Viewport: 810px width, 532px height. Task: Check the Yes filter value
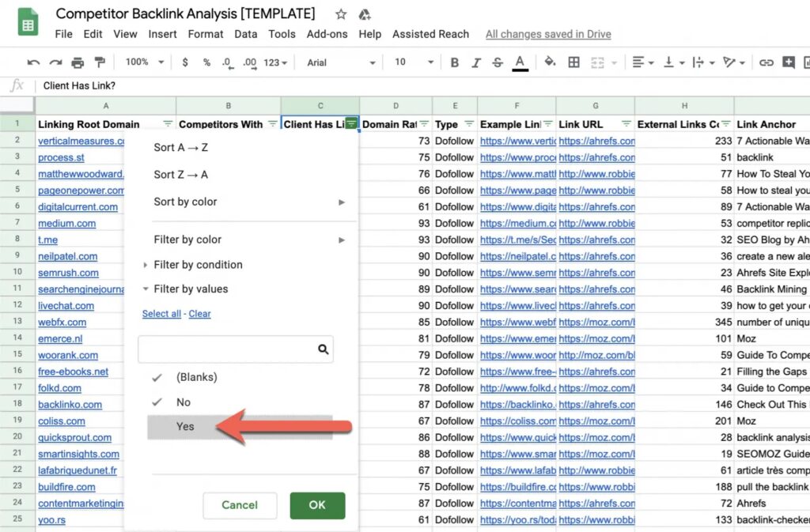(240, 427)
